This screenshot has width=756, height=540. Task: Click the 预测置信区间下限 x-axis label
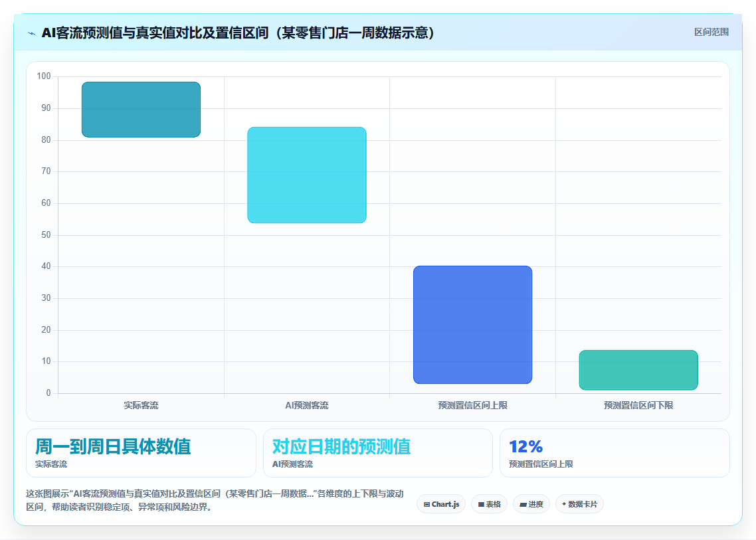639,405
